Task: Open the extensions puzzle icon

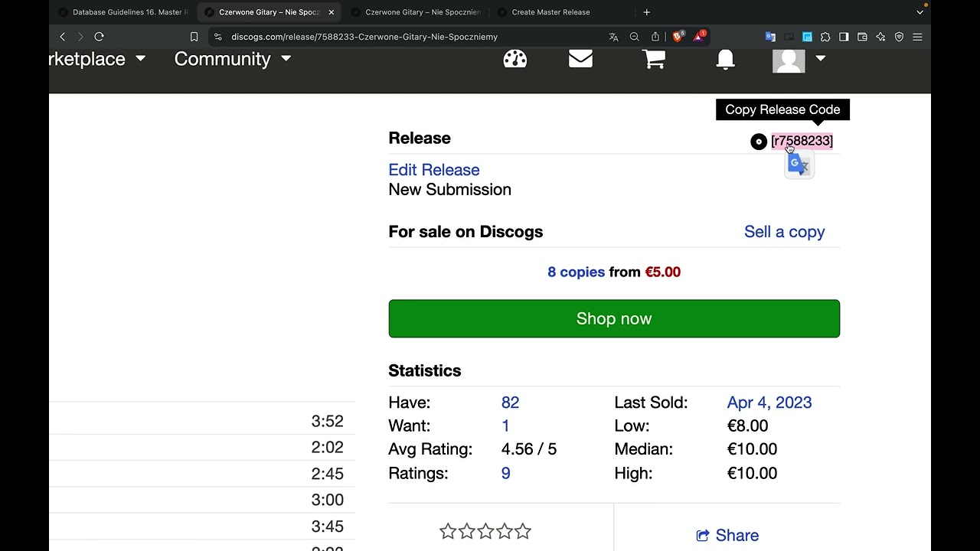Action: pyautogui.click(x=825, y=37)
